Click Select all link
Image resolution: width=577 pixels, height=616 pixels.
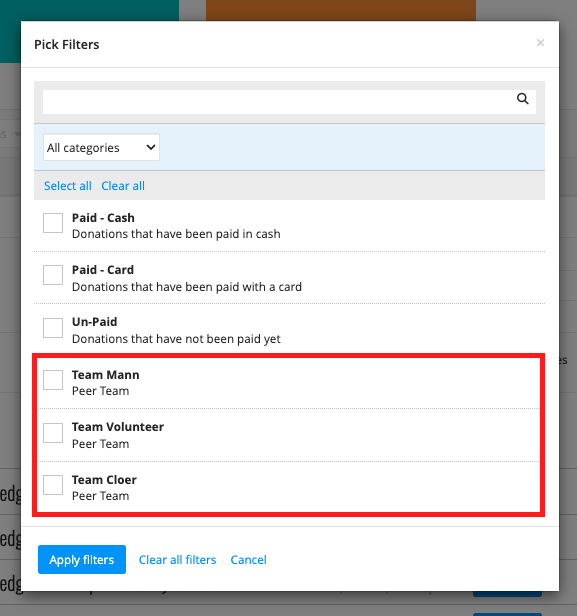point(68,185)
